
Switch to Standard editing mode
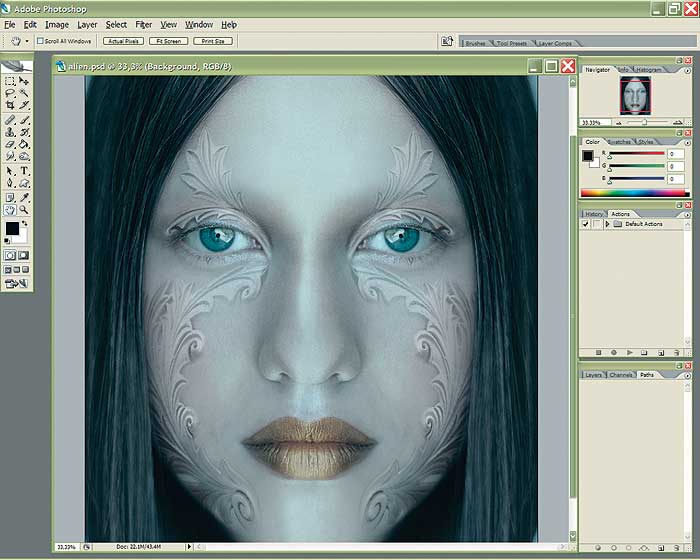click(10, 255)
